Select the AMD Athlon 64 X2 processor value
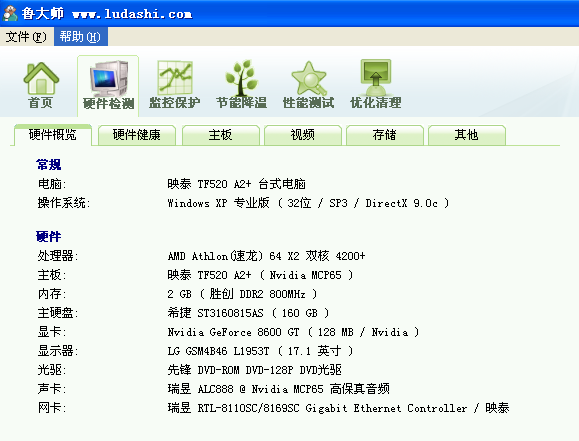The image size is (579, 441). pos(266,256)
